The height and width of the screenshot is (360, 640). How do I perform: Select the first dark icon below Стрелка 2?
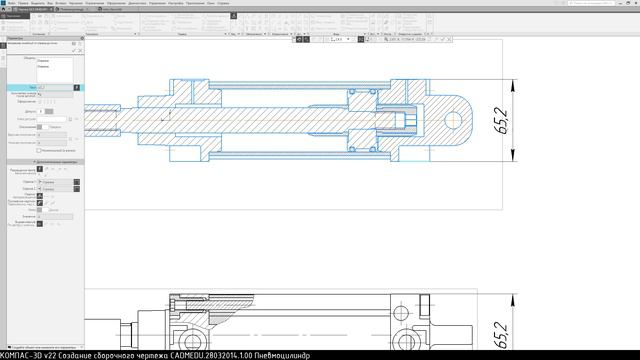[40, 196]
